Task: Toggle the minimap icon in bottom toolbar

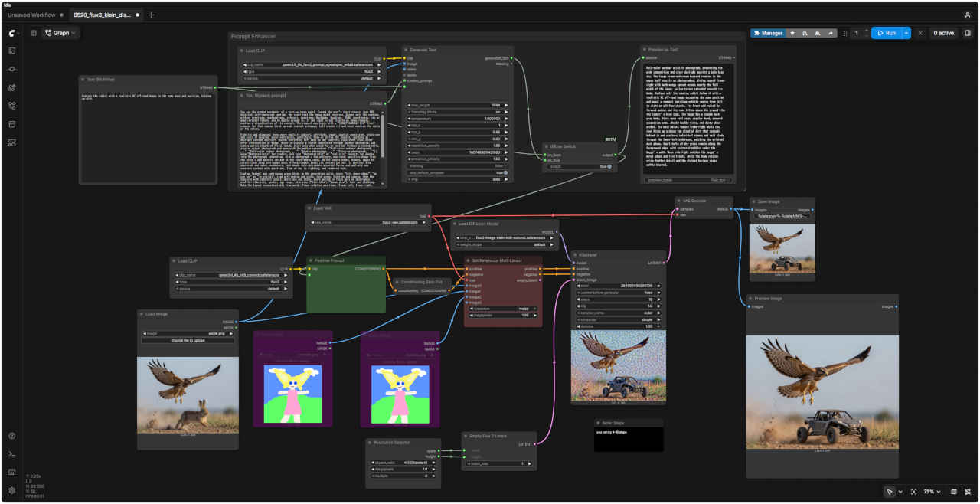Action: point(953,492)
